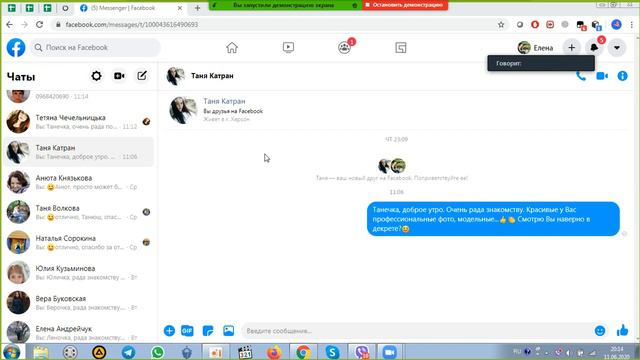Compose a new message
This screenshot has height=360, width=640.
[x=142, y=76]
